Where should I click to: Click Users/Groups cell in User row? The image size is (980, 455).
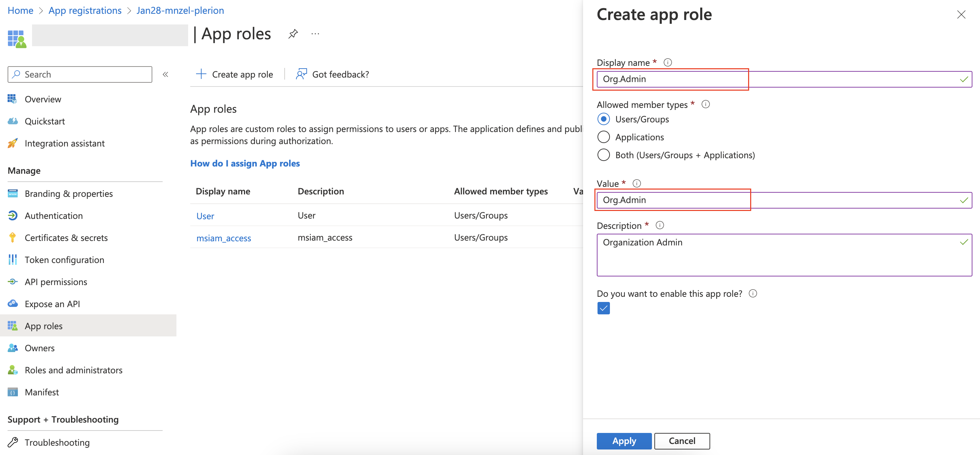[x=481, y=215]
